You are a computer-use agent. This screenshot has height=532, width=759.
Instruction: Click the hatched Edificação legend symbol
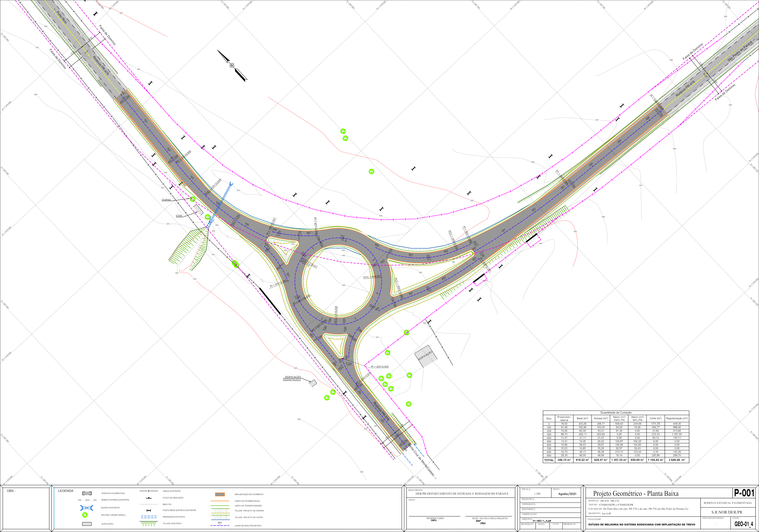pyautogui.click(x=87, y=524)
